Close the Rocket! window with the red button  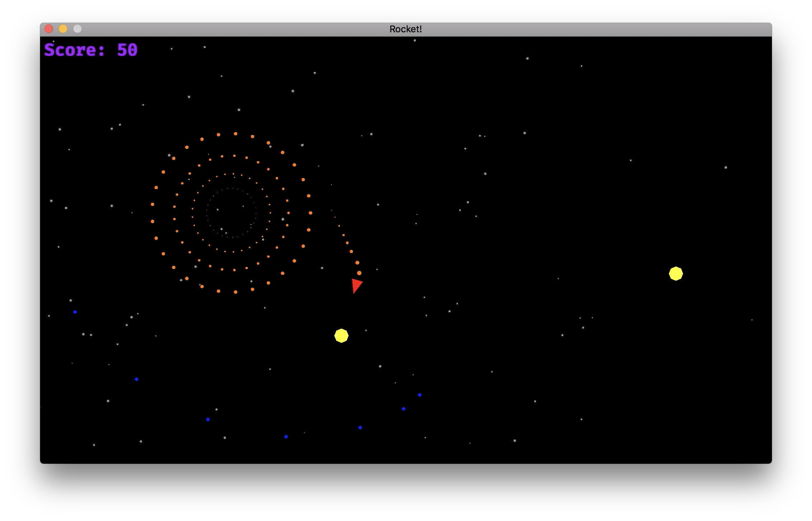pos(49,29)
